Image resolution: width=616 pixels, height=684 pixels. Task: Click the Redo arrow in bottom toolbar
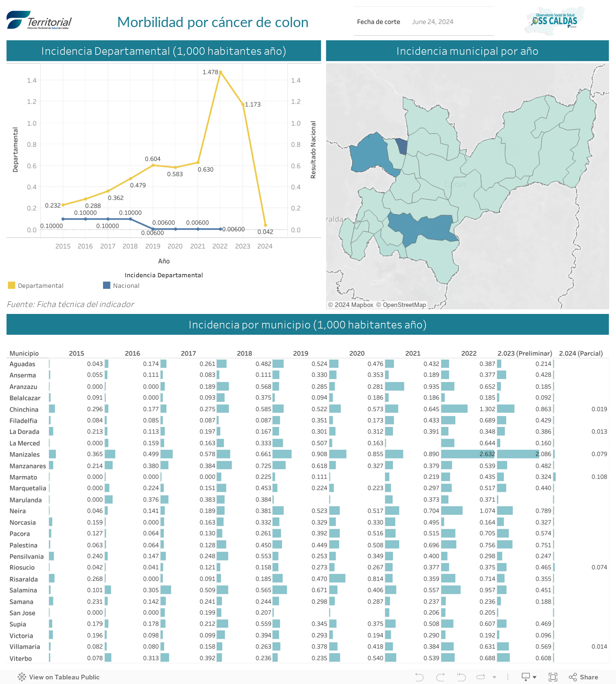pyautogui.click(x=440, y=677)
